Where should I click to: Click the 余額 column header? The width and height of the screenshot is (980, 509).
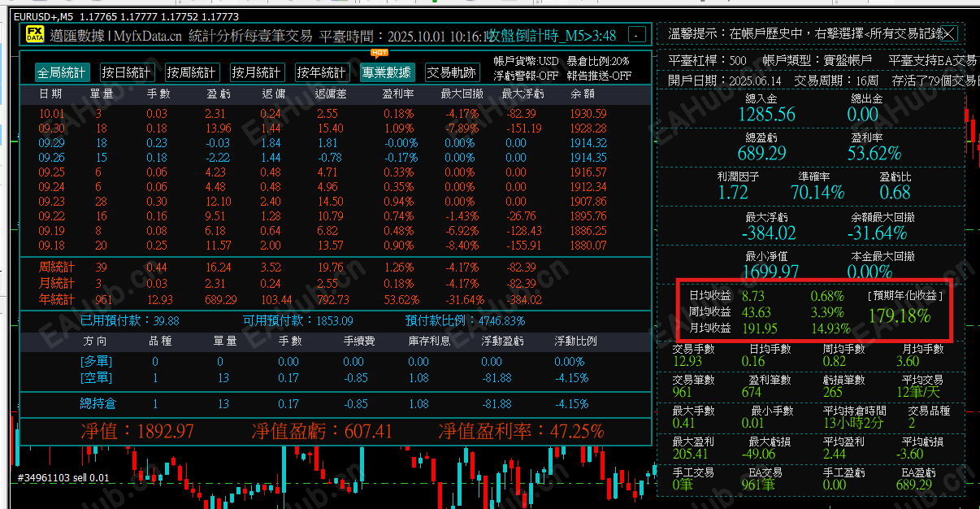tap(583, 94)
